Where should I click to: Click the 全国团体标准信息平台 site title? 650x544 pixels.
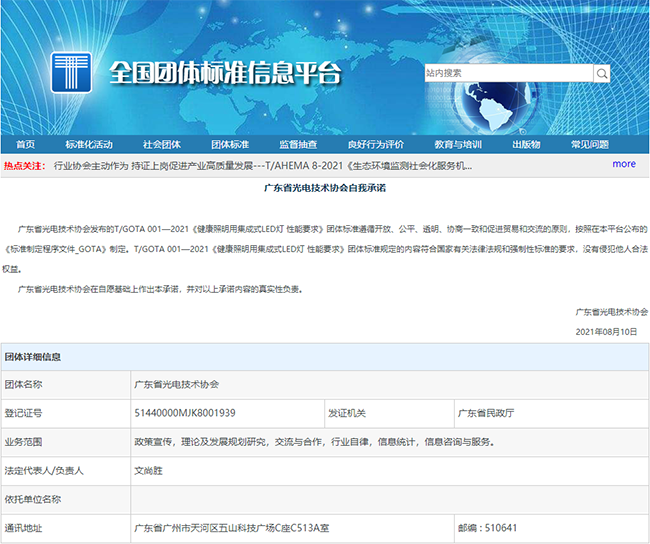[225, 75]
